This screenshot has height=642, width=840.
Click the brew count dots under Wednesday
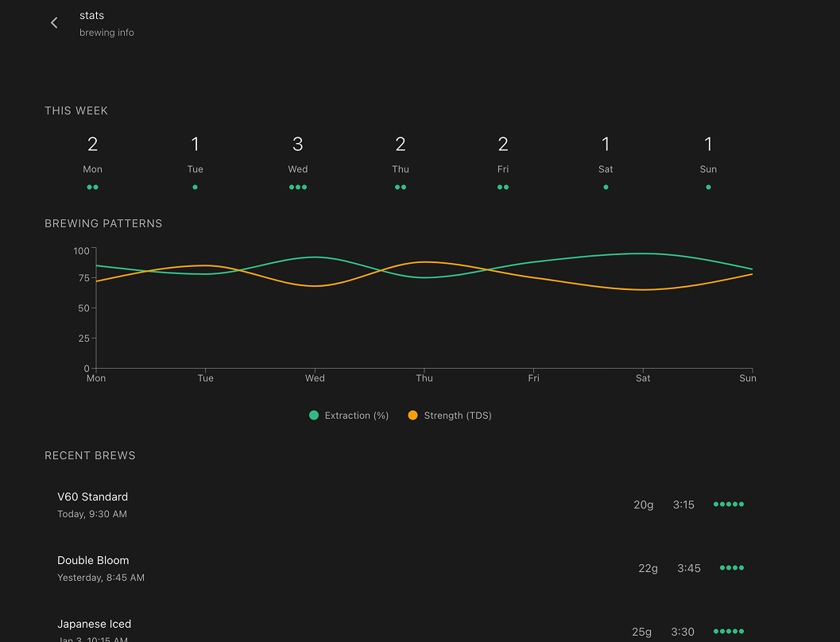[298, 187]
